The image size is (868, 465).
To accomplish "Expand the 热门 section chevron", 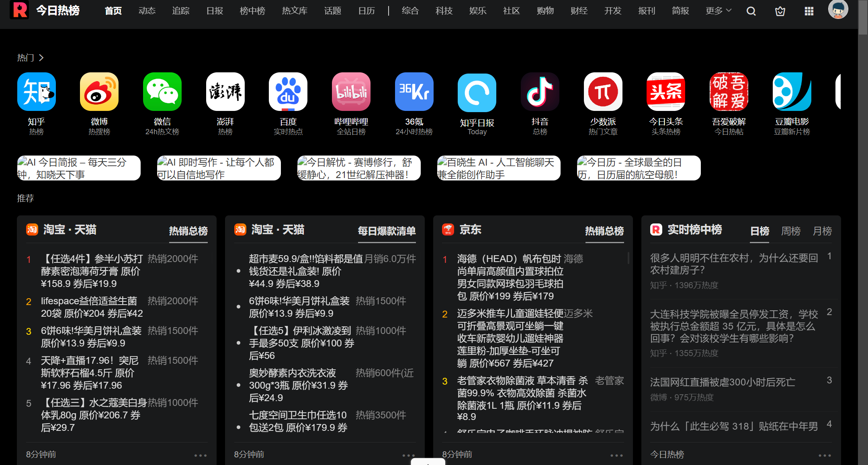I will coord(41,58).
